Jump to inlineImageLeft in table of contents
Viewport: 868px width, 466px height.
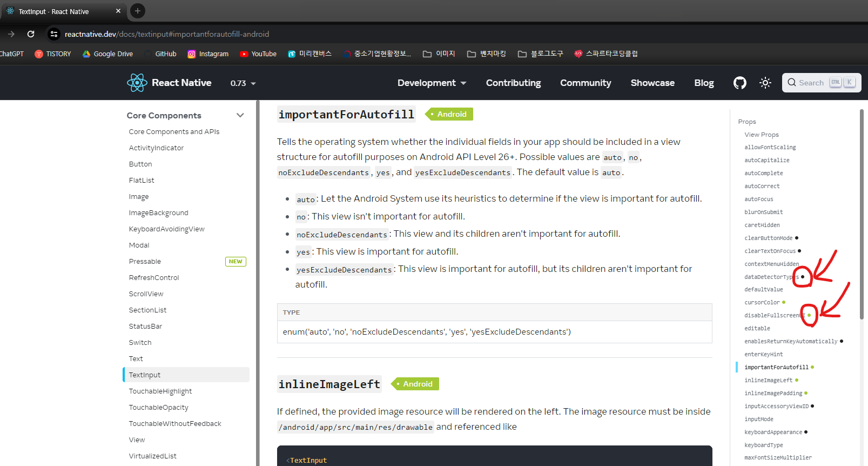[x=769, y=380]
